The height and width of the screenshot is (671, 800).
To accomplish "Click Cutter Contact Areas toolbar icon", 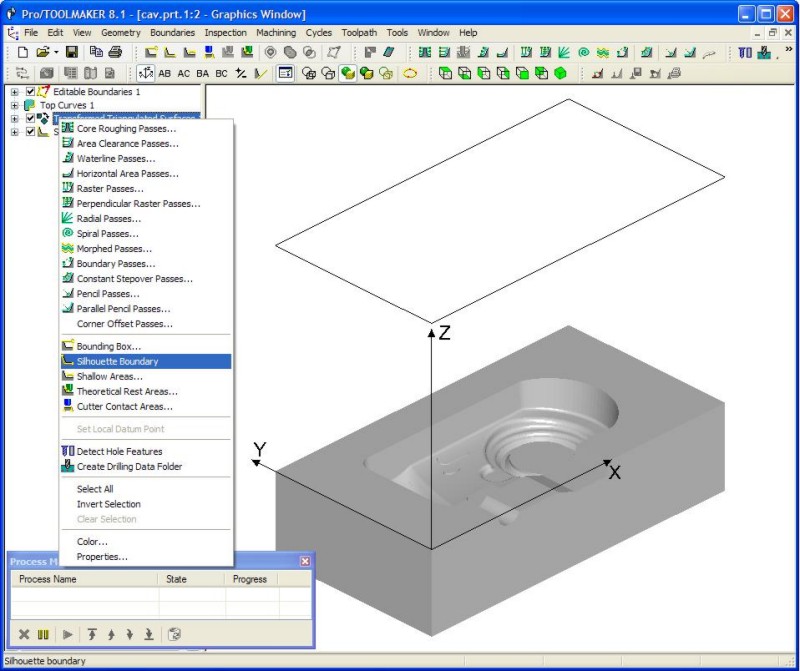I will point(209,52).
